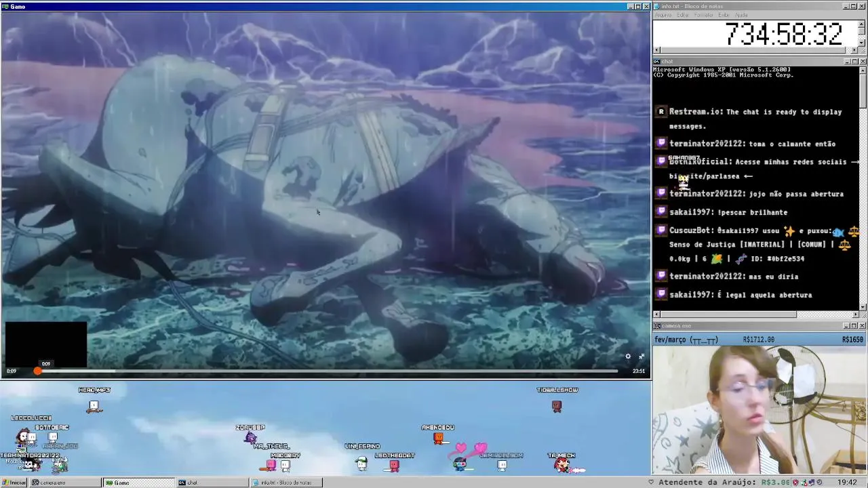Click Notepad vertical scrollbar down arrow
This screenshot has height=488, width=868.
coord(863,42)
